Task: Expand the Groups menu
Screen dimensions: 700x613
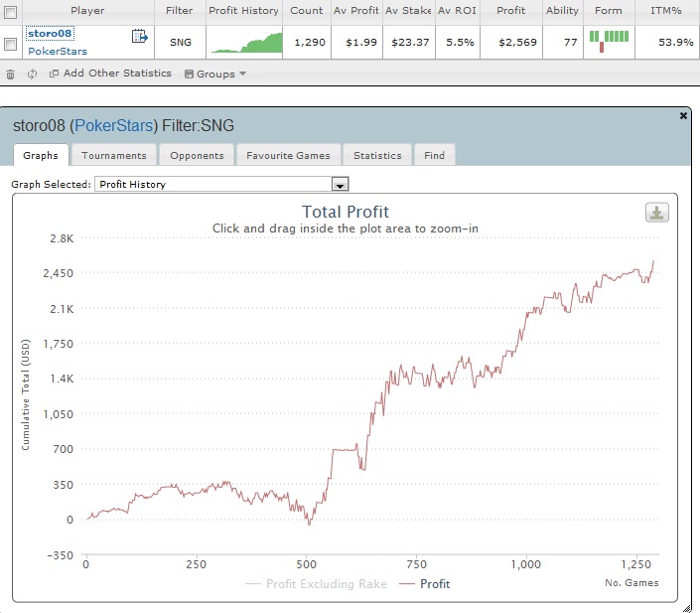Action: pyautogui.click(x=215, y=74)
